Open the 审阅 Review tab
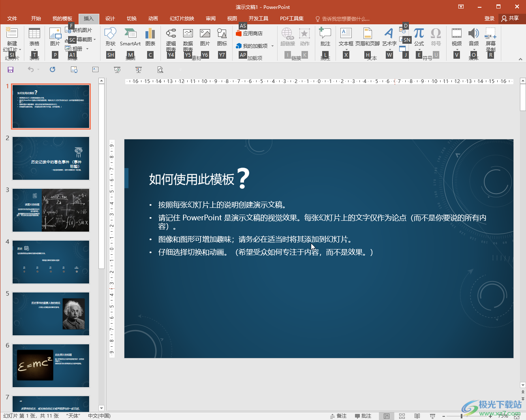The height and width of the screenshot is (420, 526). coord(211,19)
